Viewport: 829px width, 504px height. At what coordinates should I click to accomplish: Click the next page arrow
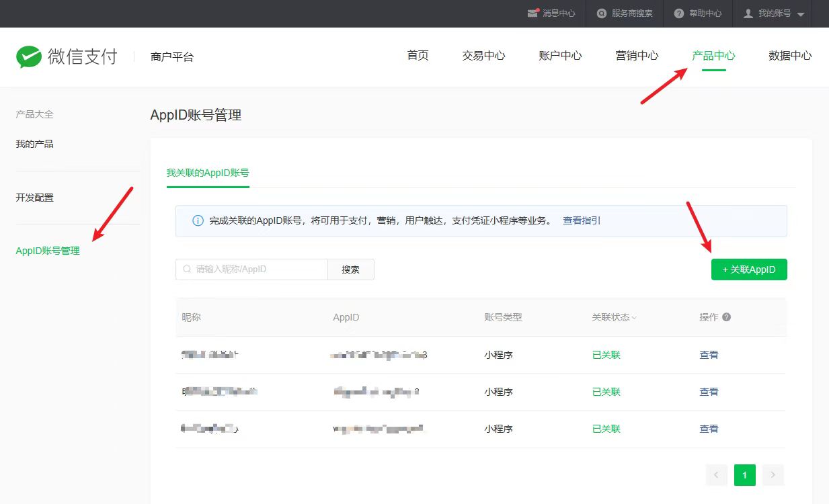773,475
